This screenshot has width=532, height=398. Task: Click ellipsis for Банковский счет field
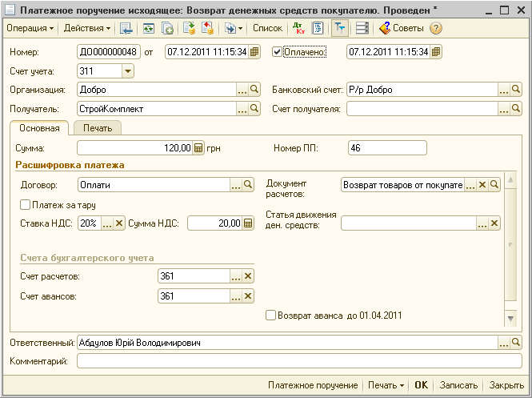pyautogui.click(x=504, y=90)
